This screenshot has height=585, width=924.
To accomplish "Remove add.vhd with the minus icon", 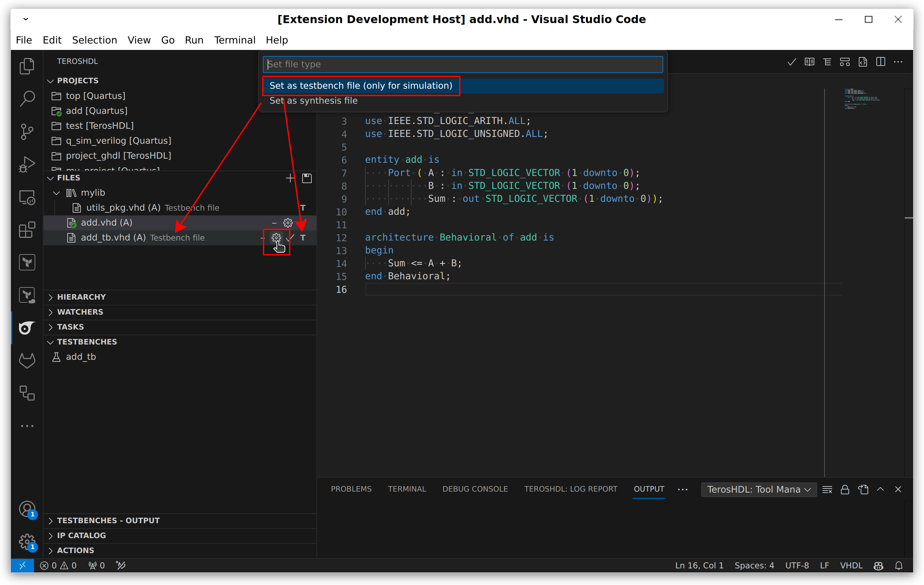I will pos(274,223).
